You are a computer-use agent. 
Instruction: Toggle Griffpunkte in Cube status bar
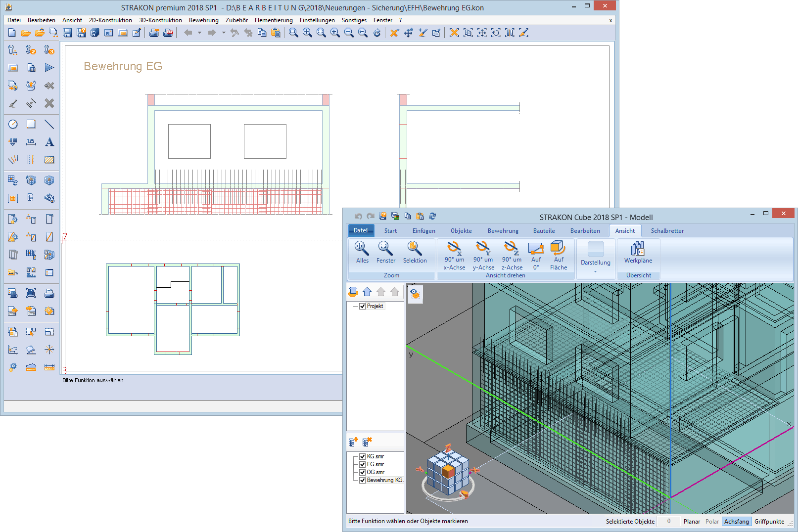click(769, 521)
